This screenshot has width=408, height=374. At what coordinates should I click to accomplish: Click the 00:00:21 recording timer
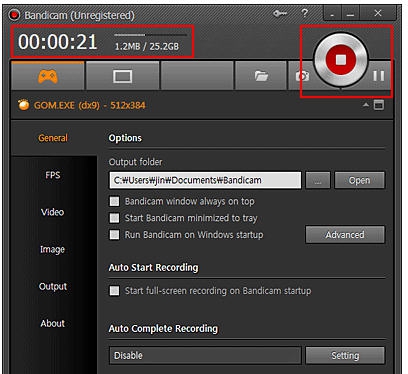[58, 42]
